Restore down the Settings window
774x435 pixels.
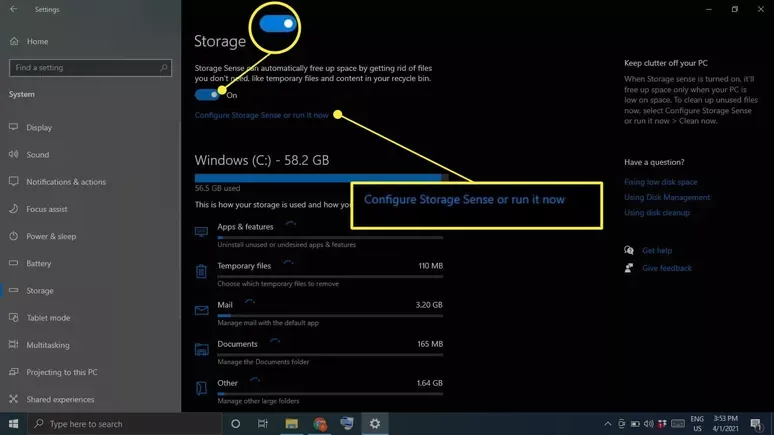click(x=735, y=9)
